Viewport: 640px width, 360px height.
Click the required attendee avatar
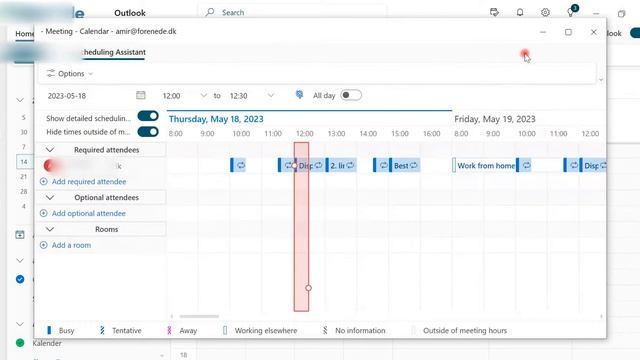coord(50,166)
